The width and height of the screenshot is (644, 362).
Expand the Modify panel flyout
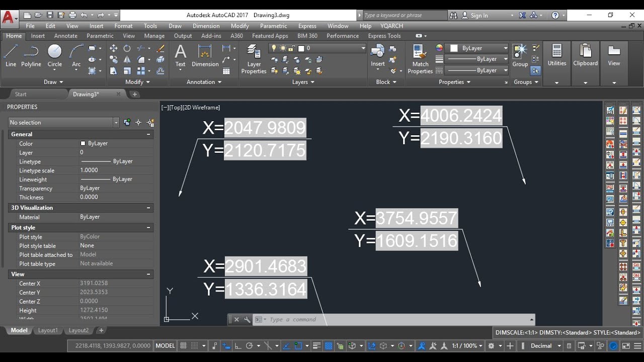[138, 82]
